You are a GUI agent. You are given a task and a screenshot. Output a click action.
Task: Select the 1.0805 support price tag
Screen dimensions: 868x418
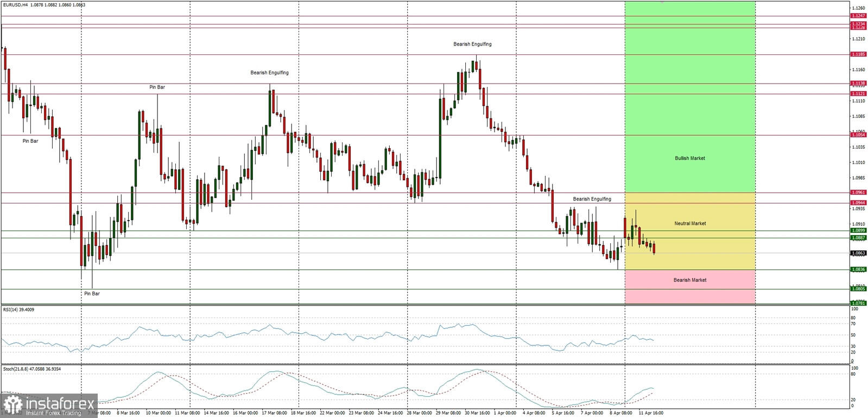click(x=858, y=289)
